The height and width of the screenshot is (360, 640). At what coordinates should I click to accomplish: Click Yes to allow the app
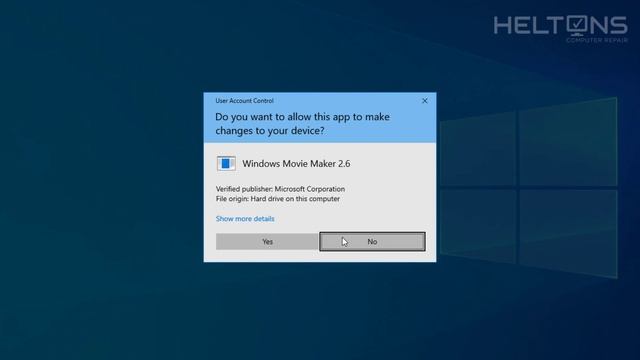click(x=267, y=242)
